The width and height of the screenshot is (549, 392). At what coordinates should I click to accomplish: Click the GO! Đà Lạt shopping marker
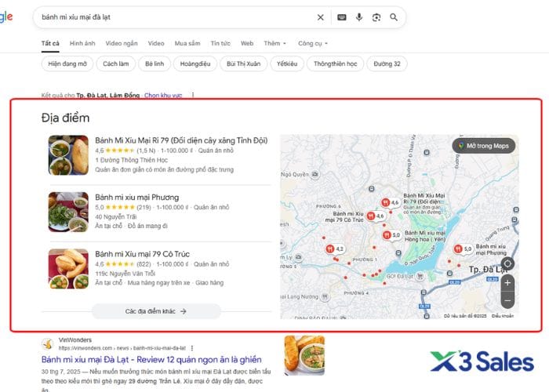pos(420,277)
